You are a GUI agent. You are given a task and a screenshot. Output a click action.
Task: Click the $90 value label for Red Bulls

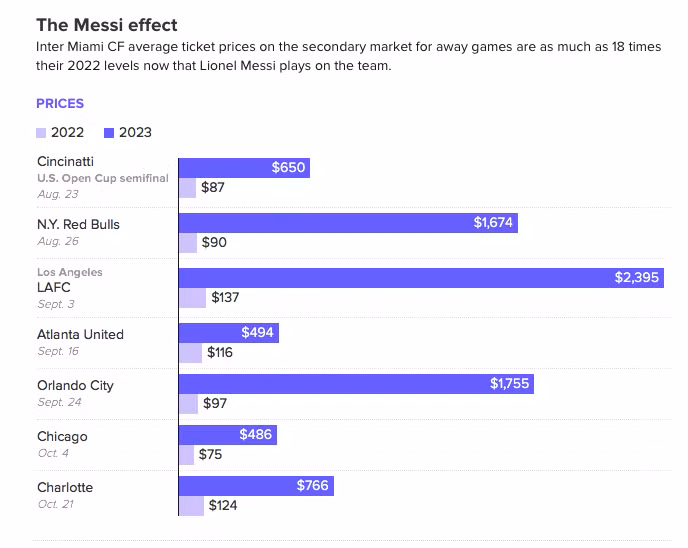click(x=214, y=242)
